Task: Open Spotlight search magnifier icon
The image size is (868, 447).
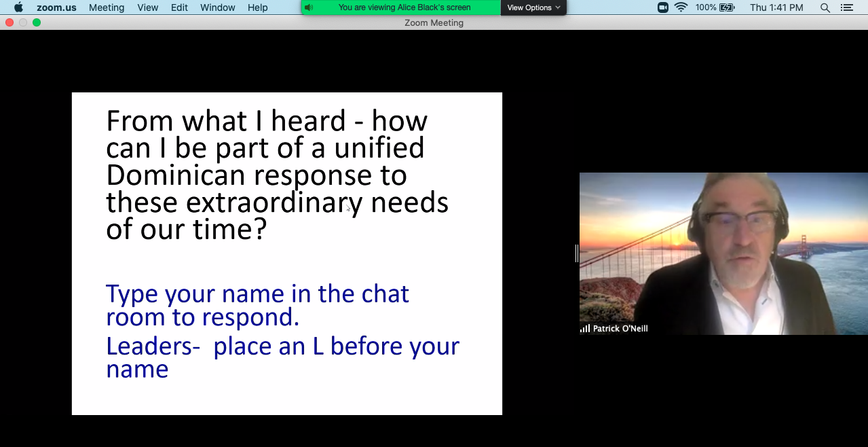Action: (825, 7)
